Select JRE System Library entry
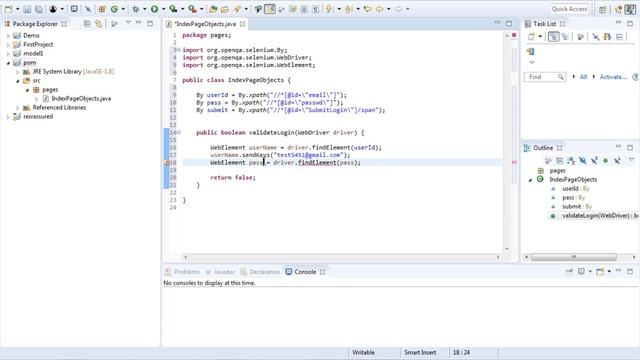Screen dimensions: 640x360 click(73, 71)
